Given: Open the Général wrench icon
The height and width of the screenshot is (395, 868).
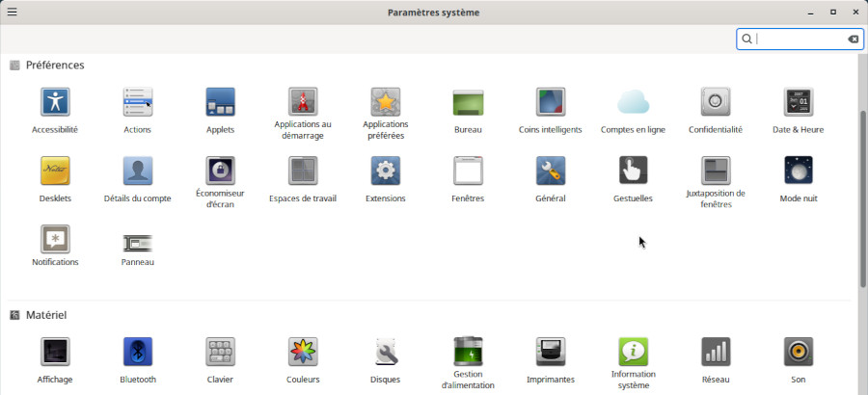Looking at the screenshot, I should (x=551, y=171).
